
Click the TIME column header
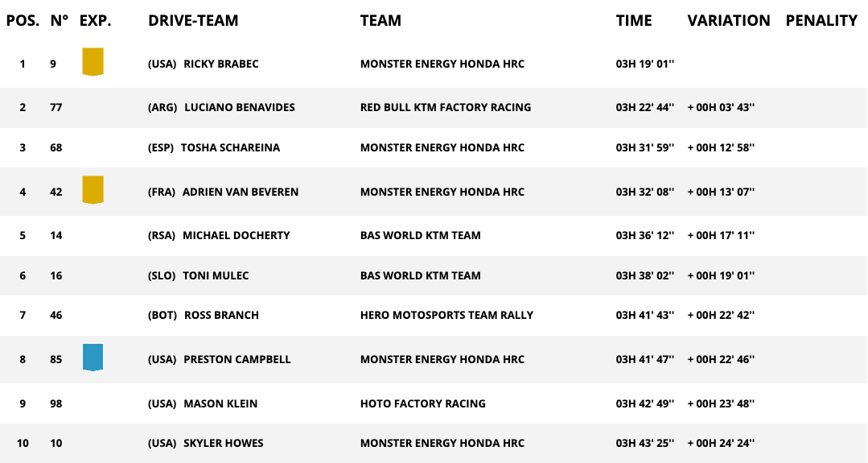[634, 21]
